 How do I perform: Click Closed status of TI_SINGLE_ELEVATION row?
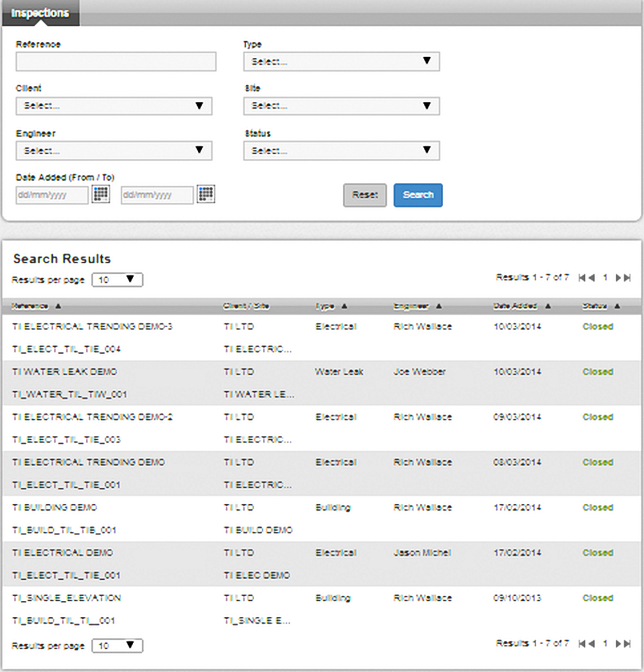coord(598,598)
